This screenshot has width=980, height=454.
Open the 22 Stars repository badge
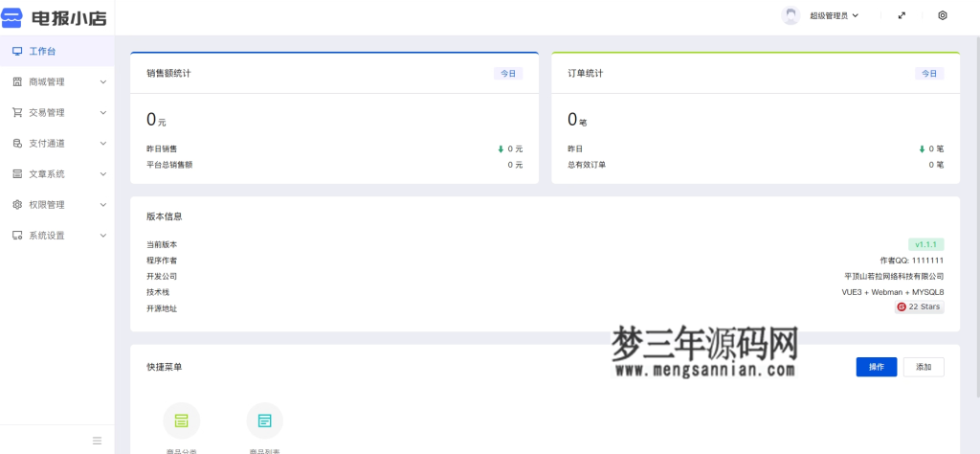(920, 307)
